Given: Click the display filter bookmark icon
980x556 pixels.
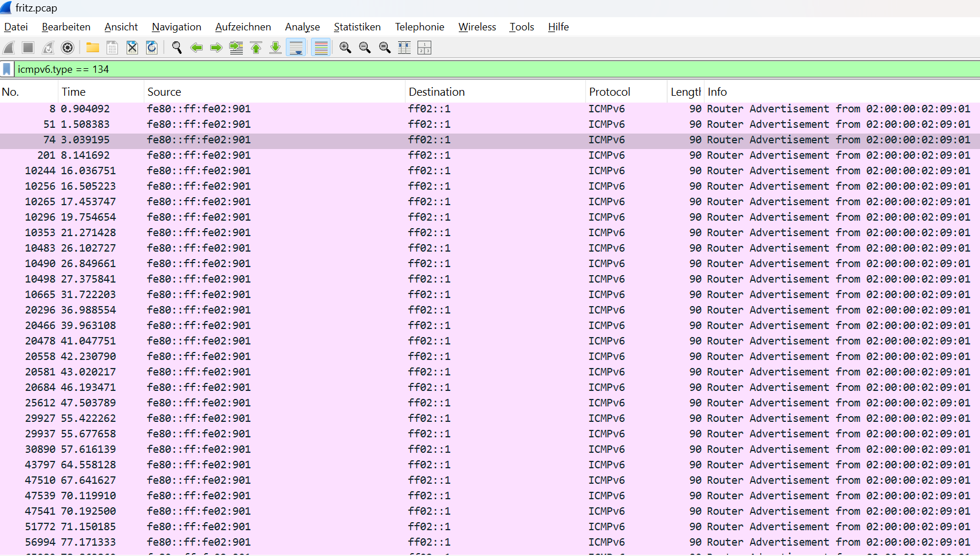Looking at the screenshot, I should (7, 69).
